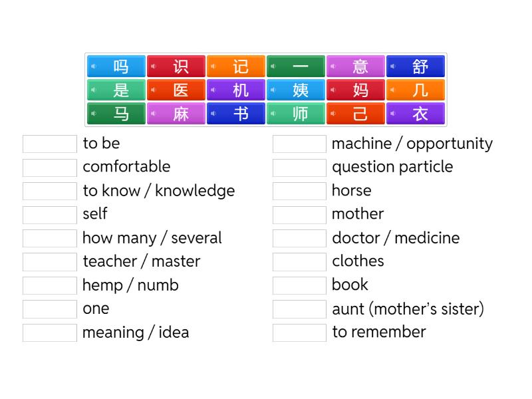532x399 pixels.
Task: Play the sound for the 是 tile
Action: (94, 90)
